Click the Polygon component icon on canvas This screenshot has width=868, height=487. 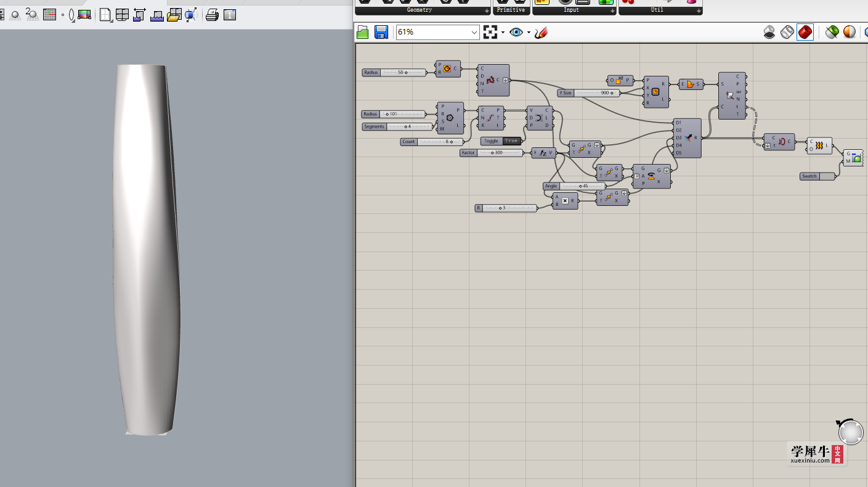(x=450, y=118)
